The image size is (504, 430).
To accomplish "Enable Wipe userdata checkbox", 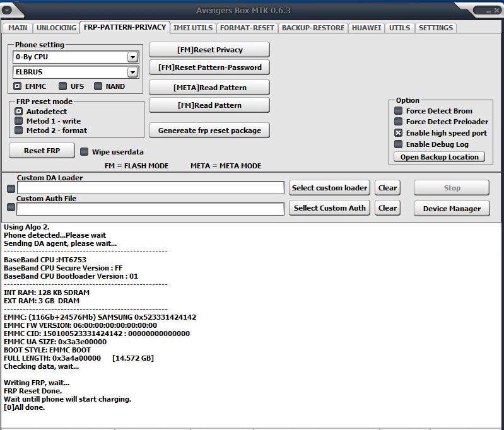I will point(85,152).
